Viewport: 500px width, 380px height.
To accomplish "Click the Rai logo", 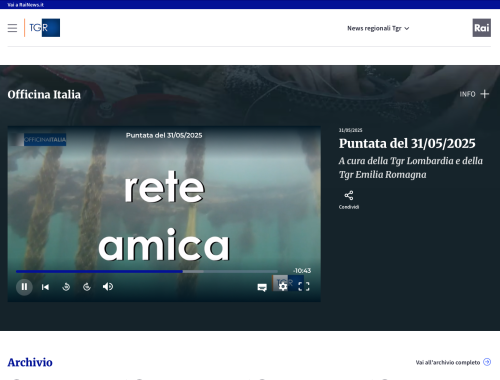I will tap(482, 28).
